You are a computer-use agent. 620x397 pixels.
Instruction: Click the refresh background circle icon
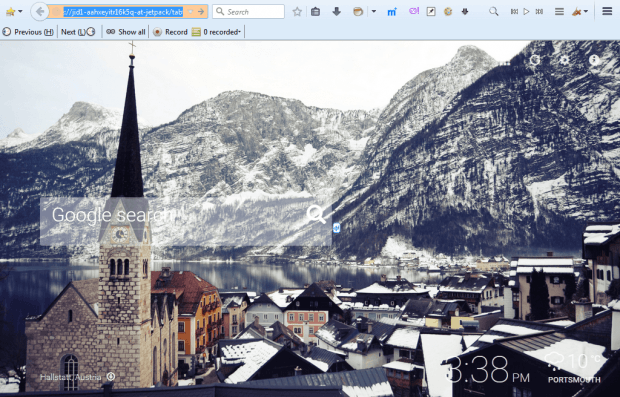[x=535, y=60]
